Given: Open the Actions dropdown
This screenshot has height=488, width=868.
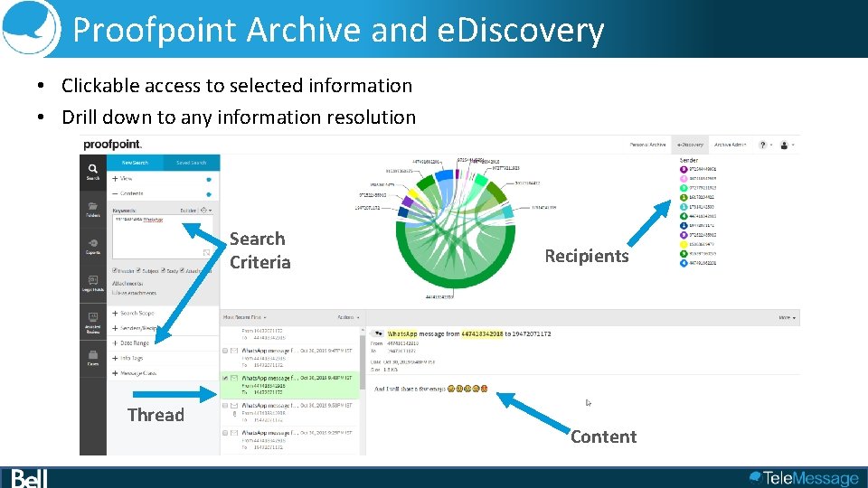Looking at the screenshot, I should [x=348, y=317].
